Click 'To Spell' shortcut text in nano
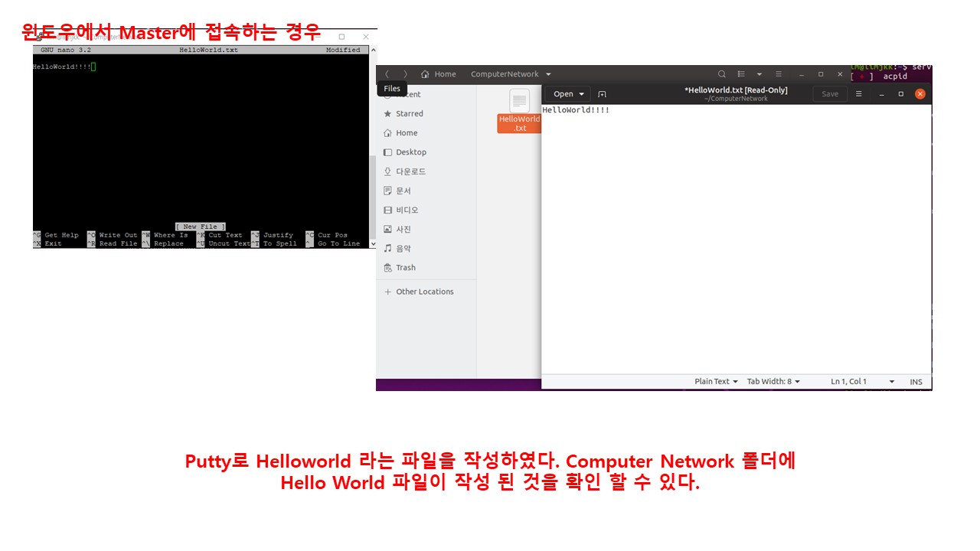 tap(279, 243)
